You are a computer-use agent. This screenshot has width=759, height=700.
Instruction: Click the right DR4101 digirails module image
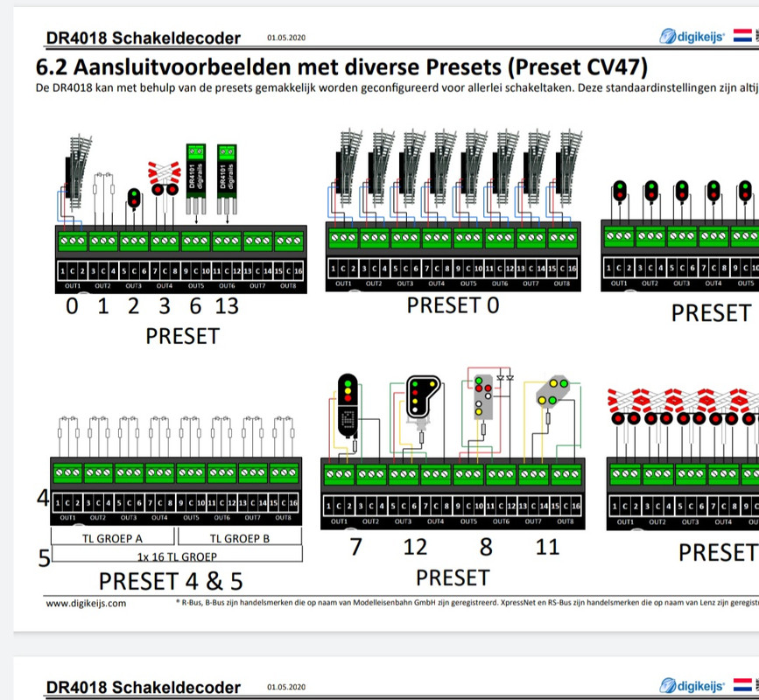pyautogui.click(x=227, y=178)
